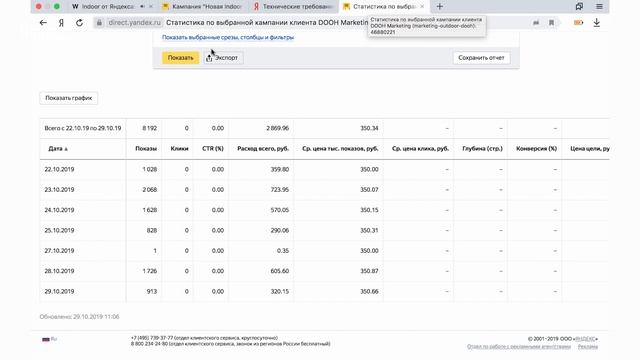Click the spend value '605.60'
The height and width of the screenshot is (360, 640).
tap(280, 271)
